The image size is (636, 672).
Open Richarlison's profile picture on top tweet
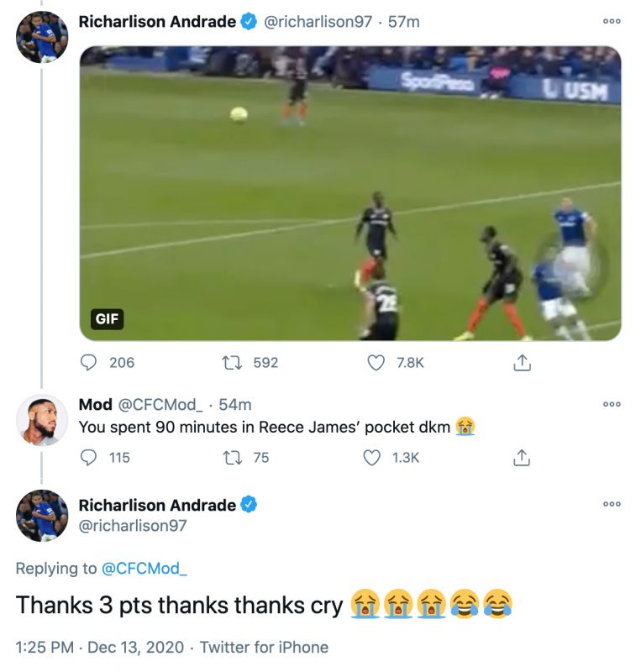click(x=41, y=37)
